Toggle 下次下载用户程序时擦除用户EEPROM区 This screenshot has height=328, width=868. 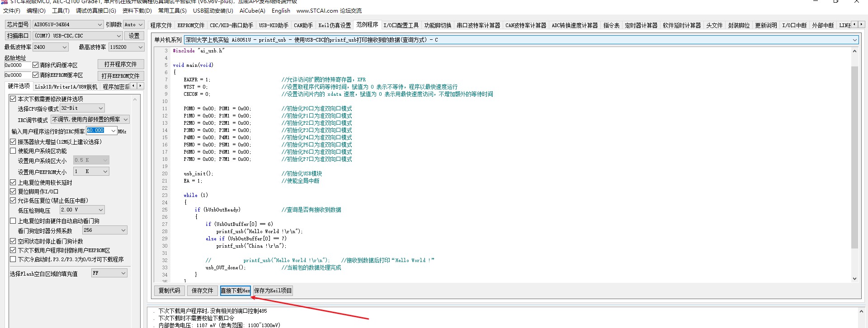[x=13, y=250]
